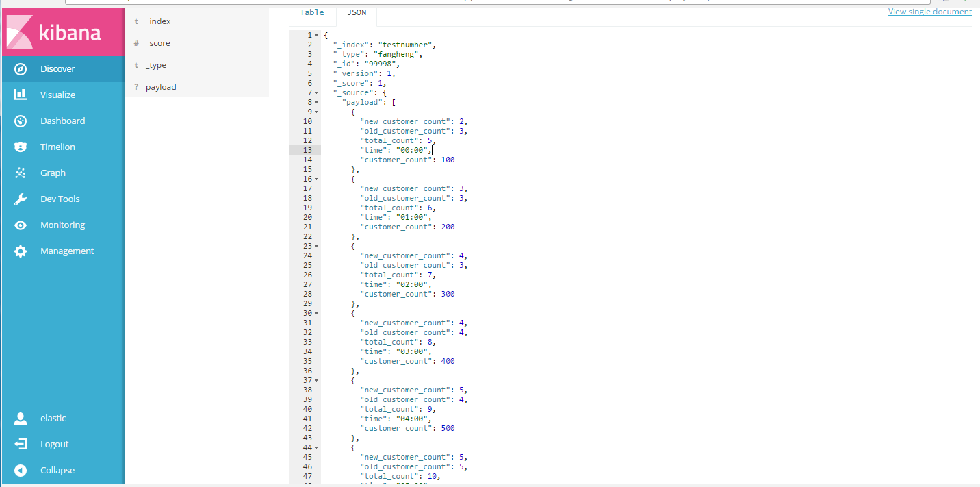
Task: Go to Timelion in sidebar
Action: pyautogui.click(x=57, y=147)
